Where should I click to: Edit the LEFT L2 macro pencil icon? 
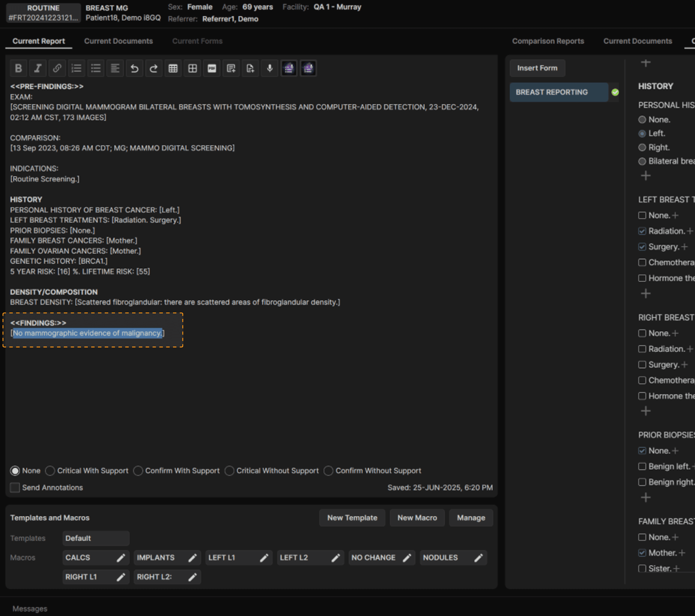(336, 558)
